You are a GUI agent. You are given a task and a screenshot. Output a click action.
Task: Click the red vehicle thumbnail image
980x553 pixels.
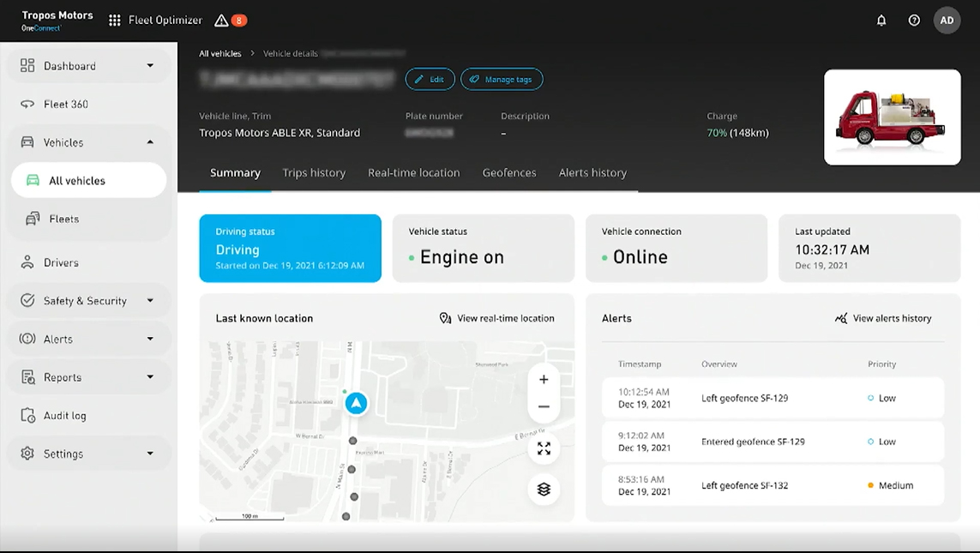coord(893,117)
